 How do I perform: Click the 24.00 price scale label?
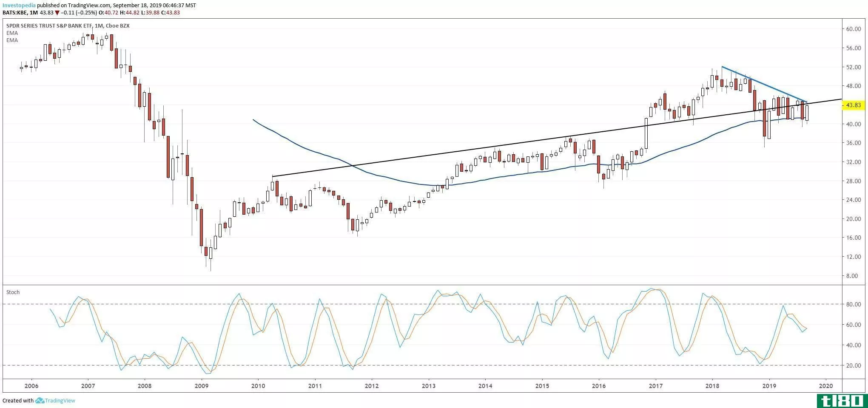click(x=853, y=200)
